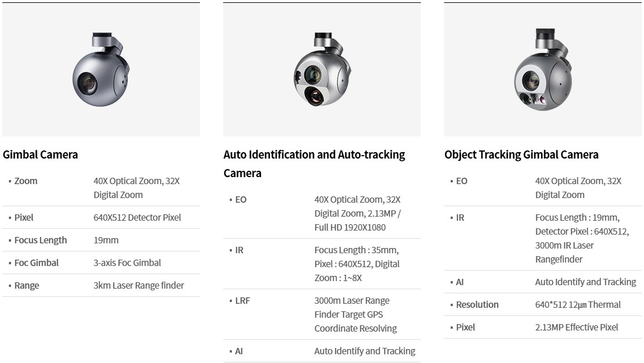Select the LRF label in middle column

coord(242,301)
